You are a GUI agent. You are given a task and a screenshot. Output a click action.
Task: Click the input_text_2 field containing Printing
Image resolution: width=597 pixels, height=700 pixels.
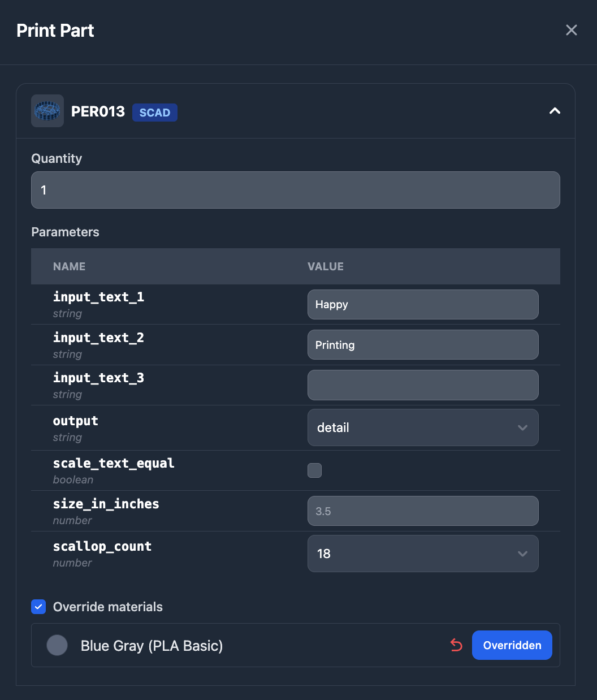click(x=423, y=345)
